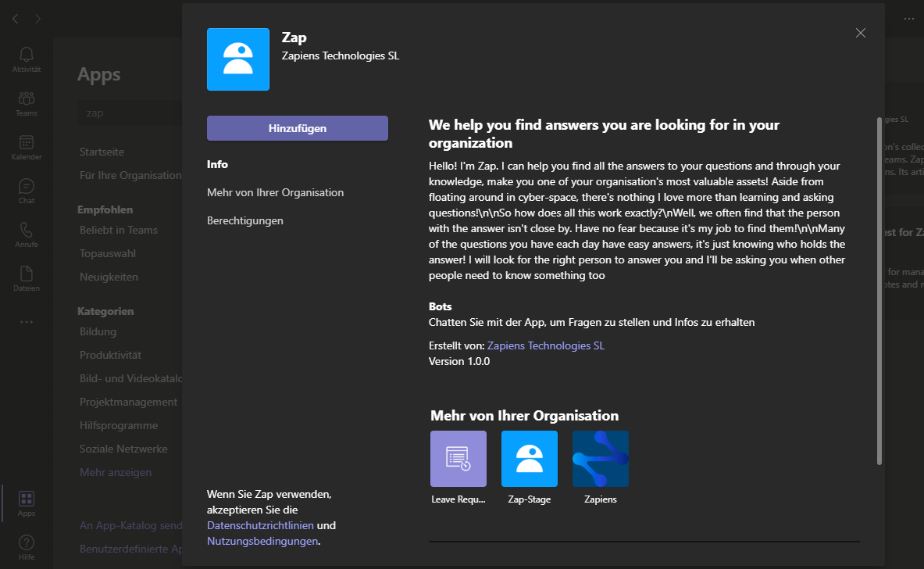Image resolution: width=924 pixels, height=569 pixels.
Task: Select the Berechtigungen tab
Action: coord(245,220)
